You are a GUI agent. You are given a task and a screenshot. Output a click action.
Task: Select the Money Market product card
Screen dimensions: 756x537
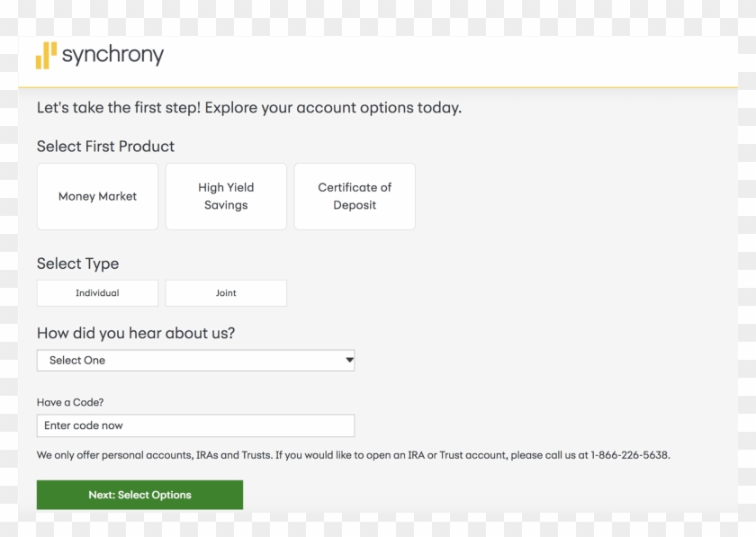pos(97,196)
